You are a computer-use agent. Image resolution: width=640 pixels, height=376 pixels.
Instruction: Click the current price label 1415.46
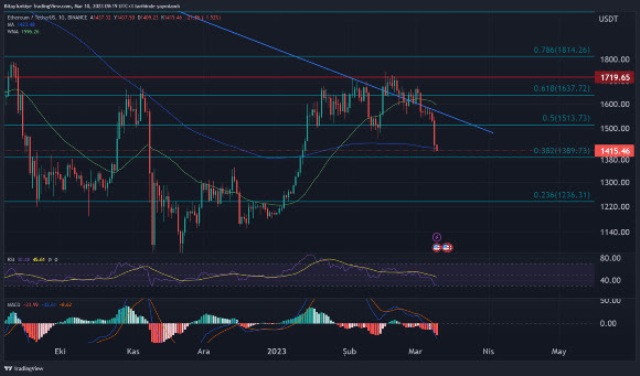click(x=614, y=151)
